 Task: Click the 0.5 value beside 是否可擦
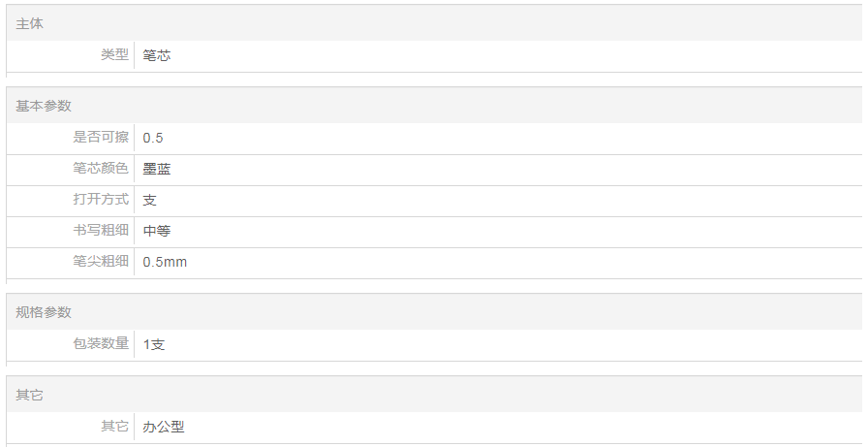(153, 138)
